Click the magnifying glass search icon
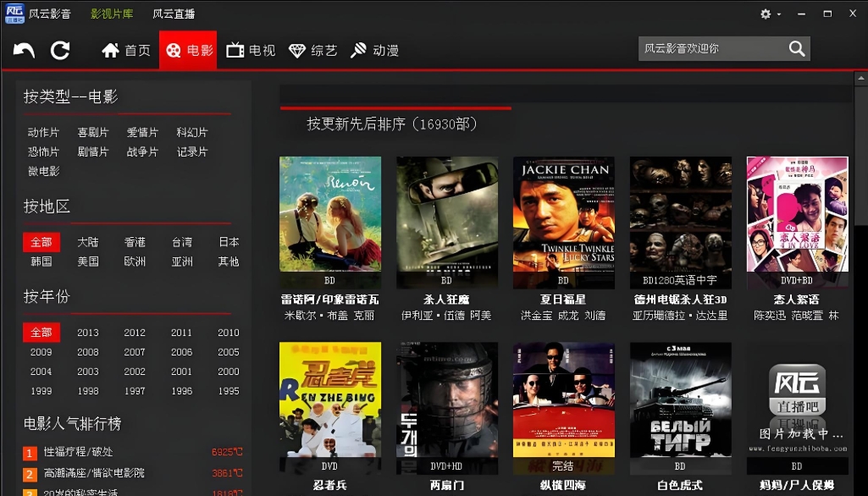This screenshot has height=496, width=868. pyautogui.click(x=795, y=49)
